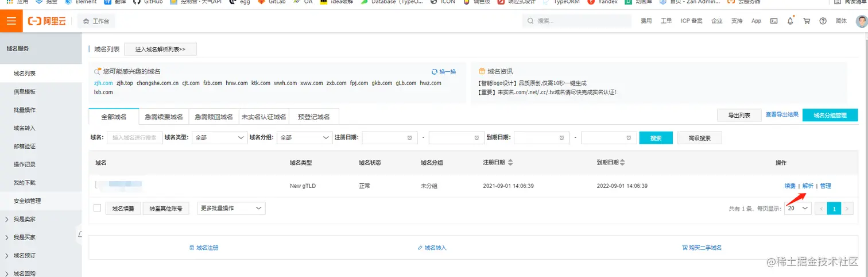
Task: Collapse sidebar using edge handle
Action: pos(79,233)
